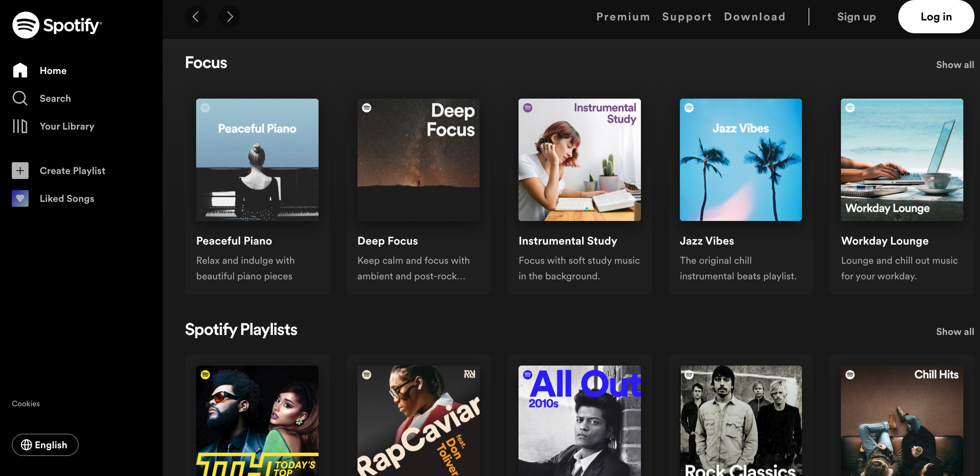Viewport: 980px width, 476px height.
Task: Open the Jazz Vibes playlist
Action: click(x=740, y=159)
